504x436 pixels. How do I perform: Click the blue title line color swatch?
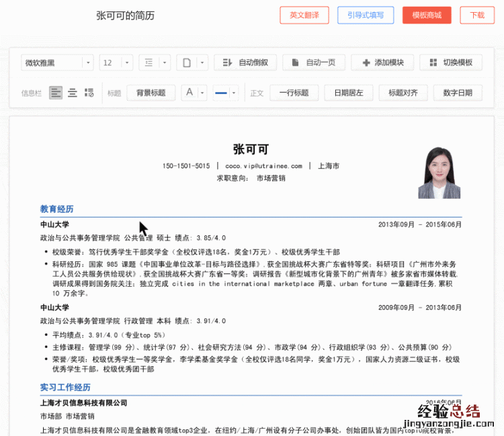220,93
